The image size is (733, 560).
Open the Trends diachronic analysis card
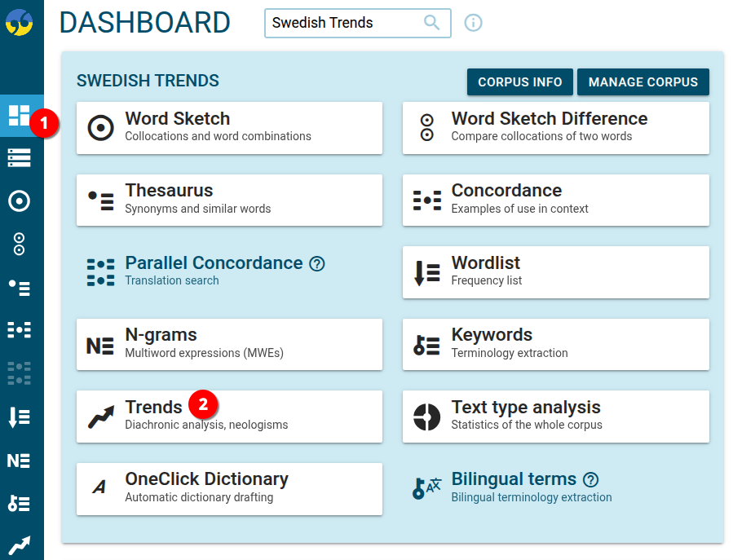click(x=229, y=417)
